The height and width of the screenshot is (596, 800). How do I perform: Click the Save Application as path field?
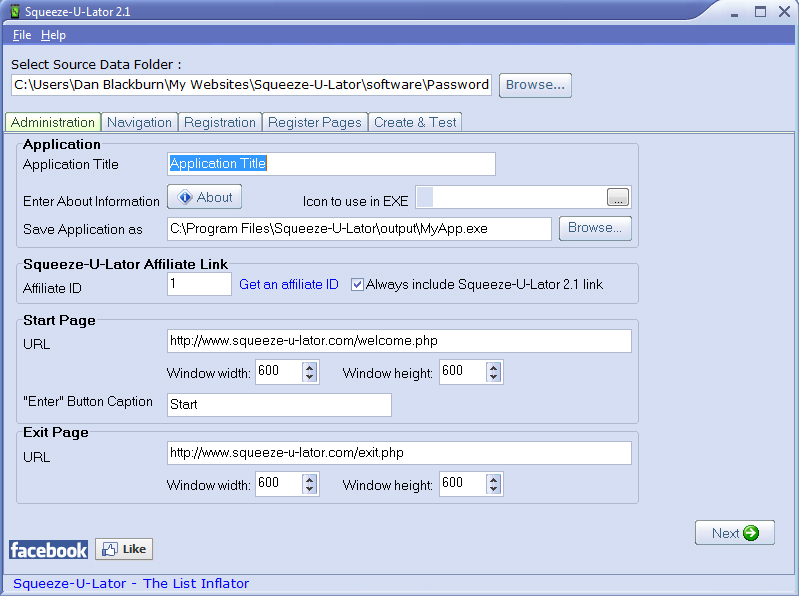[359, 229]
